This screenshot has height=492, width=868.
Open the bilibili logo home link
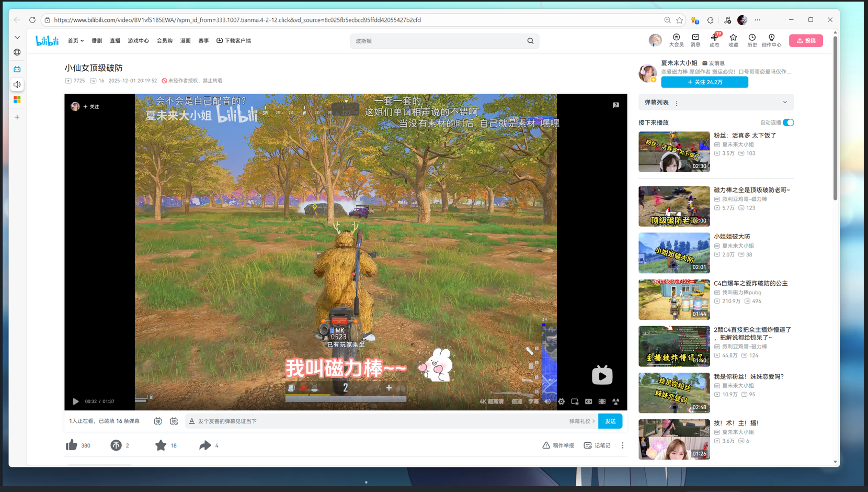pyautogui.click(x=47, y=41)
